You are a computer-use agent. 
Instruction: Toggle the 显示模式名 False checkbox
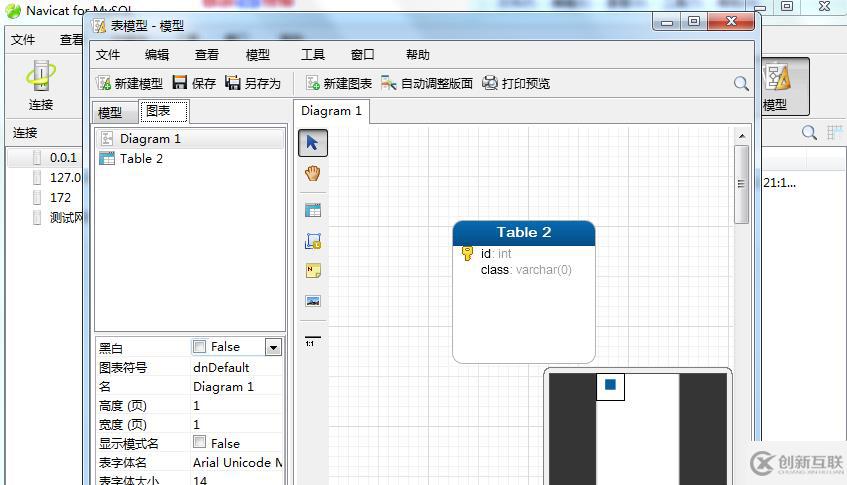(199, 442)
